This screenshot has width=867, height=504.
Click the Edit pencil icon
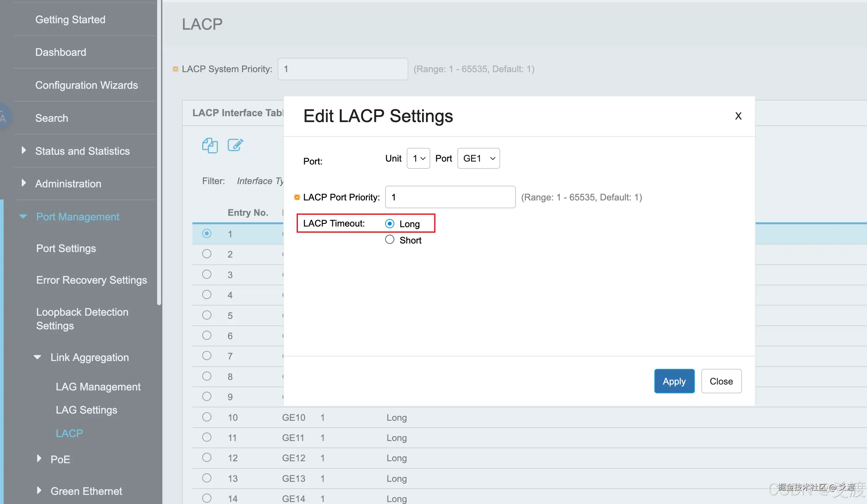coord(235,145)
